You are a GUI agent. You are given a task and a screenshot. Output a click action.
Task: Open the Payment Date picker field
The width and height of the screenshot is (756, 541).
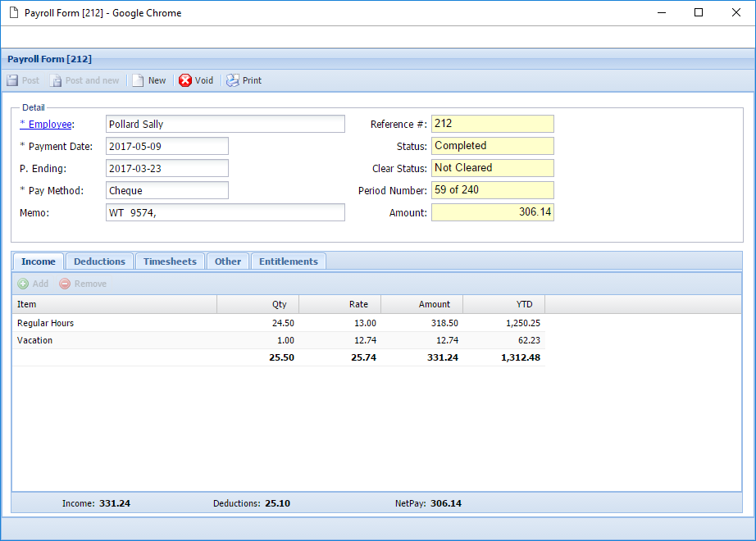point(167,146)
